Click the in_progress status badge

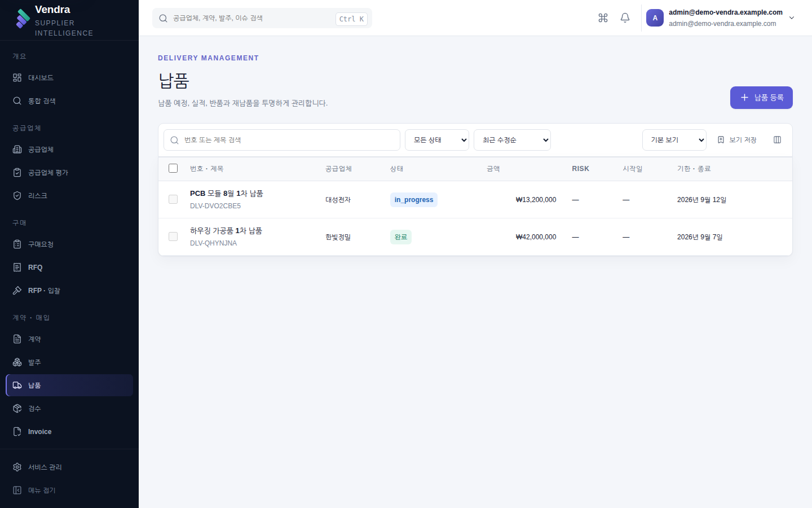coord(414,200)
